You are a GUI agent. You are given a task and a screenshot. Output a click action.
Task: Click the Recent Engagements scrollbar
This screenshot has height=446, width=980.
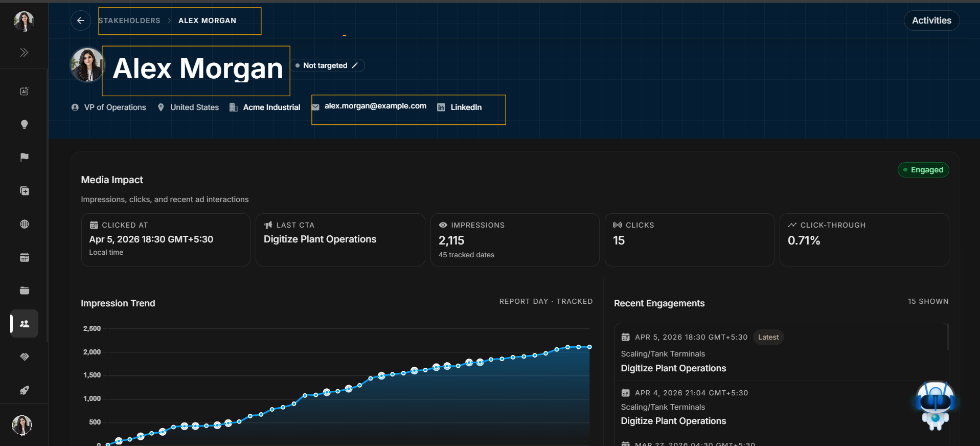point(948,338)
